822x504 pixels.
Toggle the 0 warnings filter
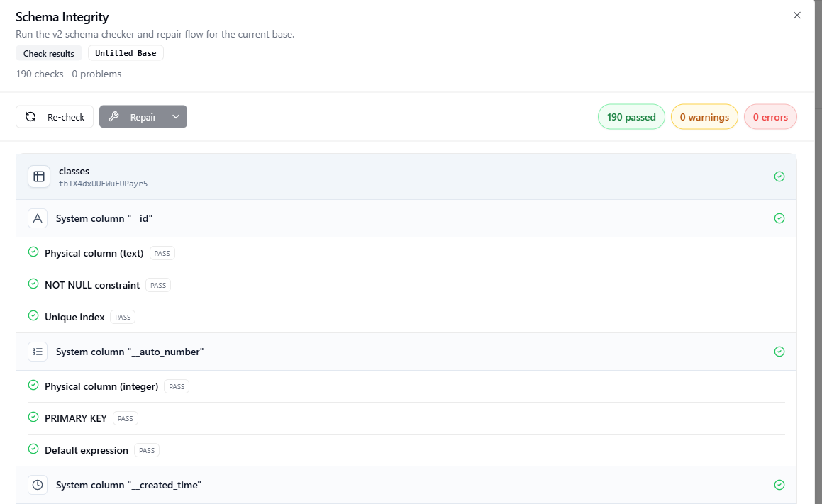[x=704, y=117]
